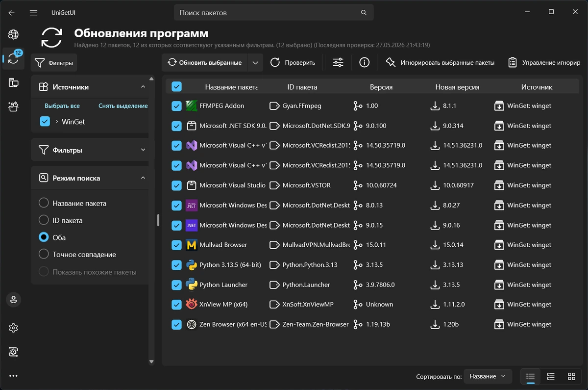Open Package Bundles sidebar icon
This screenshot has height=390, width=588.
tap(13, 106)
